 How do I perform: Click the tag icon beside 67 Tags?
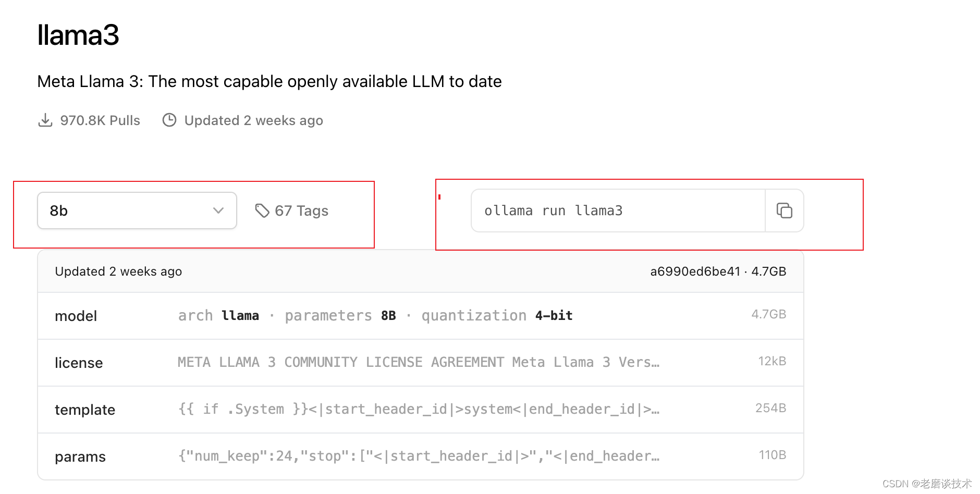[262, 211]
